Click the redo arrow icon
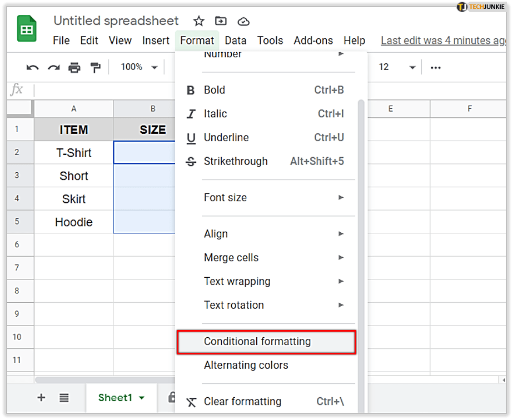Image resolution: width=513 pixels, height=420 pixels. click(53, 67)
